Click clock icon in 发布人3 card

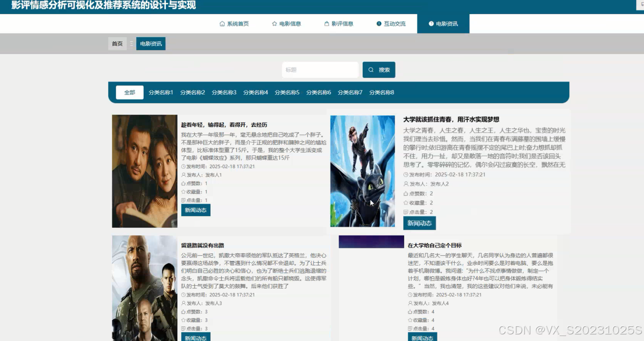coord(183,295)
